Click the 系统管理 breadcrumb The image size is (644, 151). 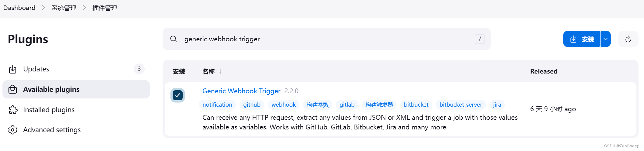tap(64, 8)
